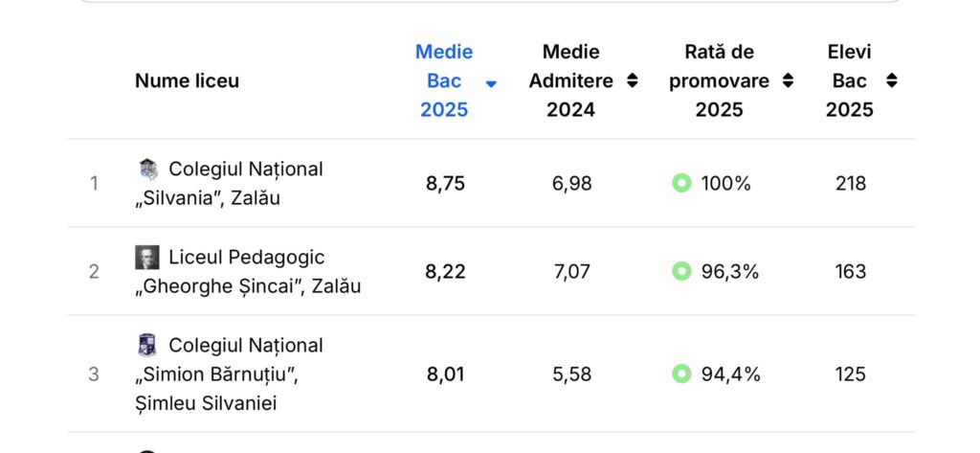980x453 pixels.
Task: Click the Elevi Bac 2025 header text
Action: (x=850, y=80)
